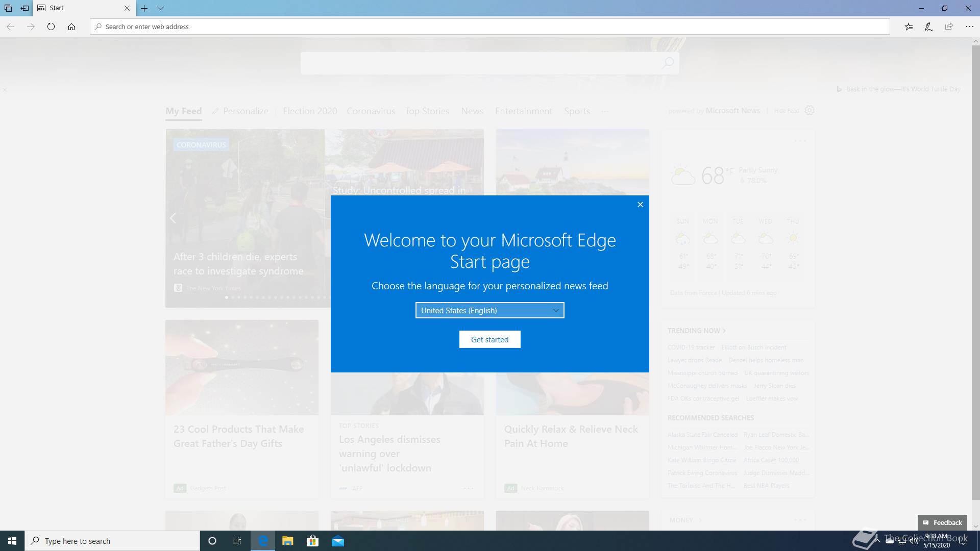The image size is (980, 551).
Task: Open the Top Stories tab
Action: coord(427,111)
